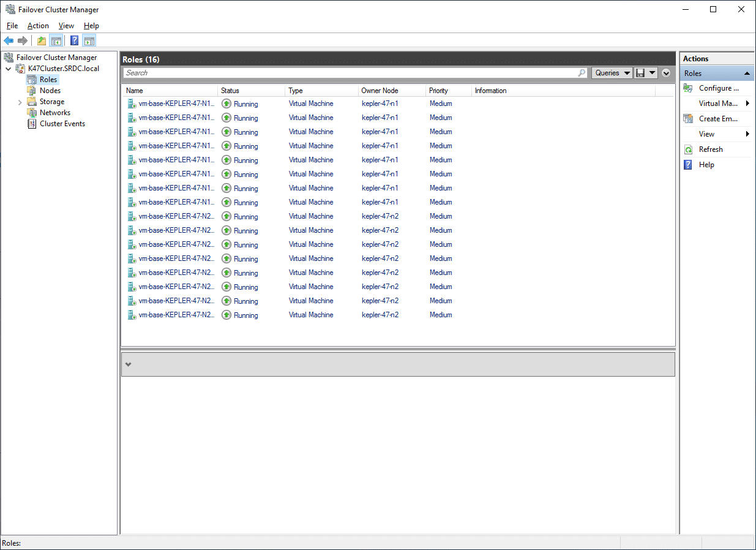Screen dimensions: 756x550
Task: Click the blue question mark toolbar icon
Action: click(74, 41)
